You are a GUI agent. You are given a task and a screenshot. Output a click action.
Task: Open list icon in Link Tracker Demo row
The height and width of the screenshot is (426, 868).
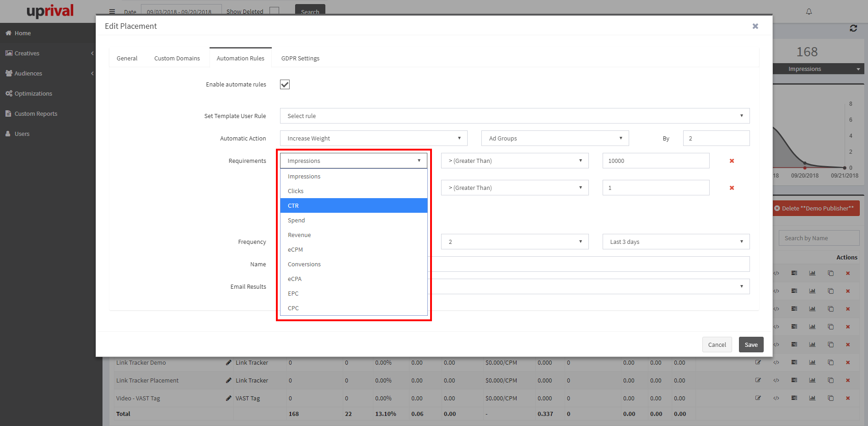click(x=794, y=362)
